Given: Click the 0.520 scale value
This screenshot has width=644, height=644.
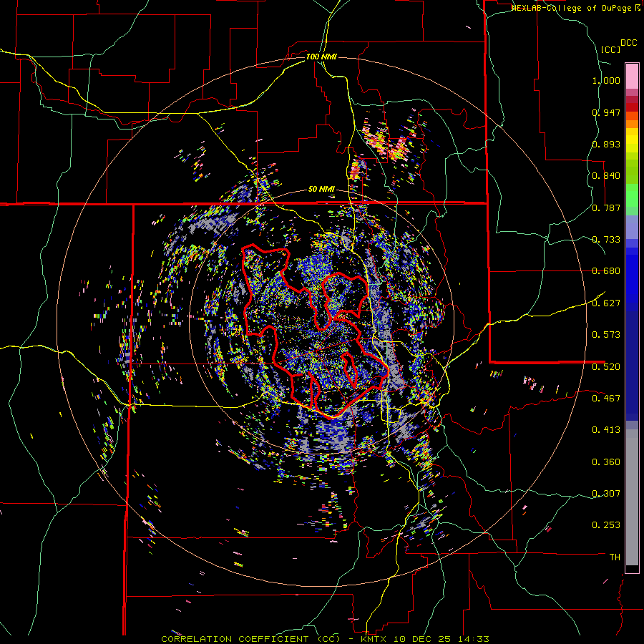Looking at the screenshot, I should coord(606,367).
